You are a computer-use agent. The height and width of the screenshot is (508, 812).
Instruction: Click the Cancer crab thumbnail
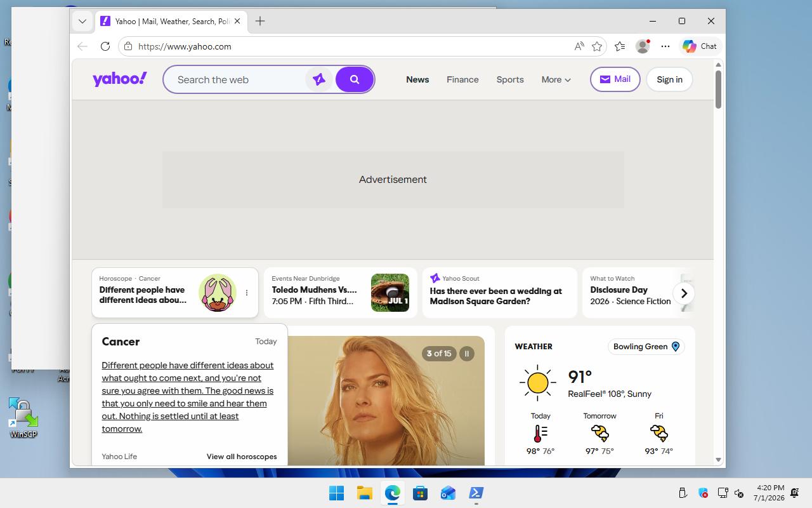pos(218,293)
